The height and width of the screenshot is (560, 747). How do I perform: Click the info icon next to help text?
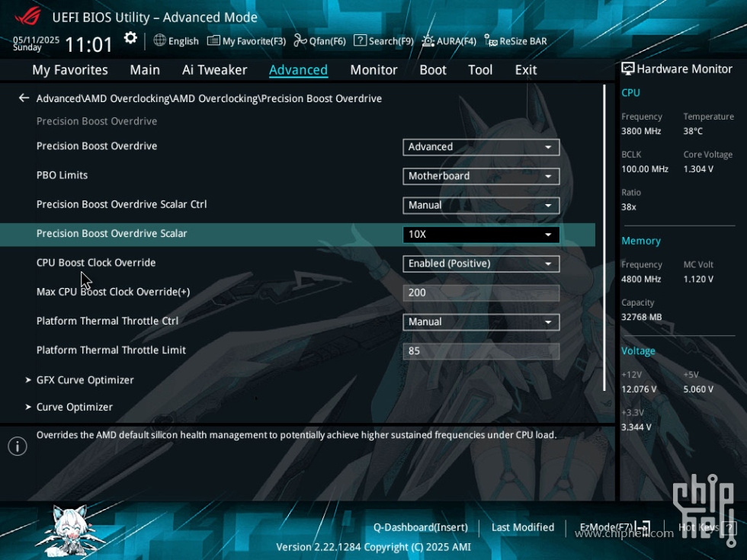[18, 446]
